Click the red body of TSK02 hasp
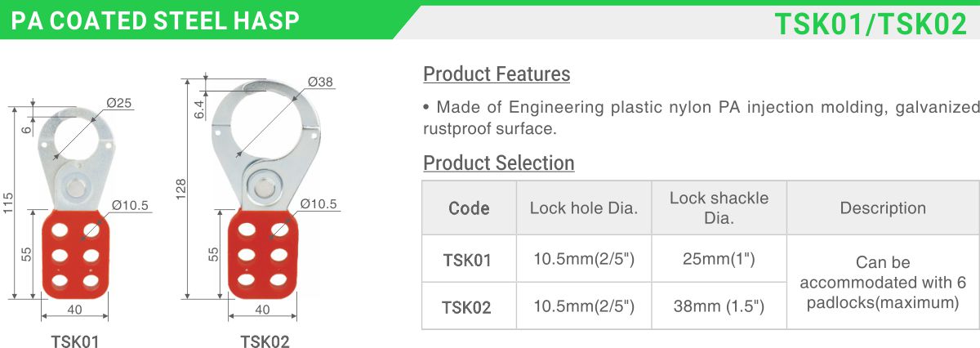The image size is (980, 348). (x=261, y=254)
